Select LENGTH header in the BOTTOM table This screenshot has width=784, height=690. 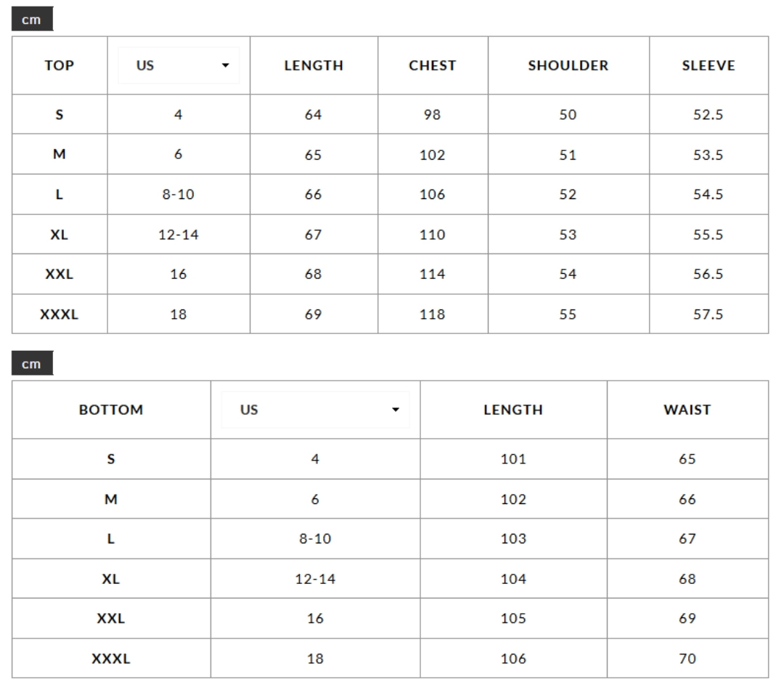click(x=513, y=410)
